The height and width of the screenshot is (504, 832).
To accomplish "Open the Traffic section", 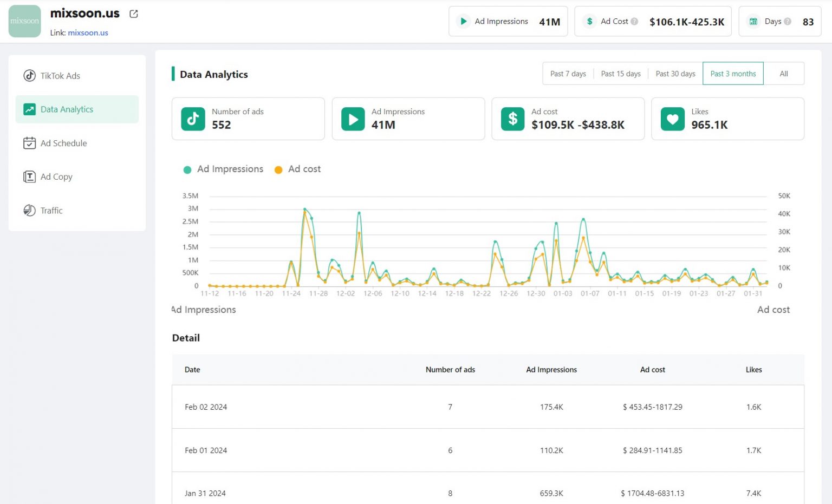I will [x=51, y=211].
